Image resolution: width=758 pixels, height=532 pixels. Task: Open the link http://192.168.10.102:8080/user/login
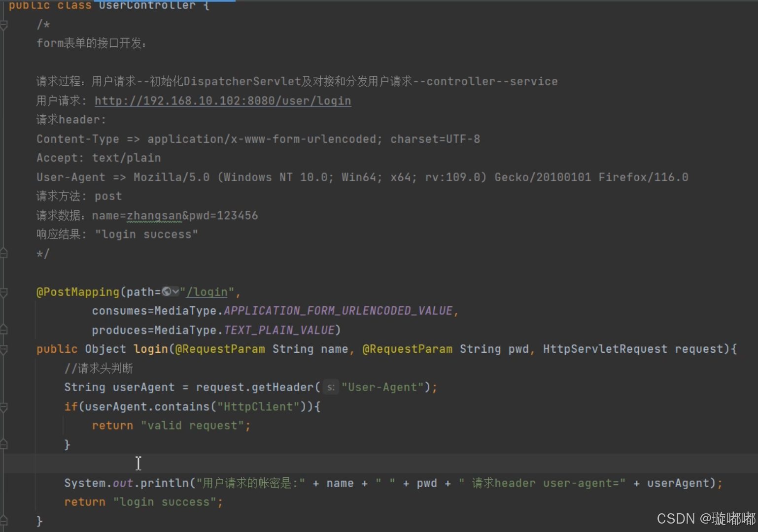pos(223,100)
